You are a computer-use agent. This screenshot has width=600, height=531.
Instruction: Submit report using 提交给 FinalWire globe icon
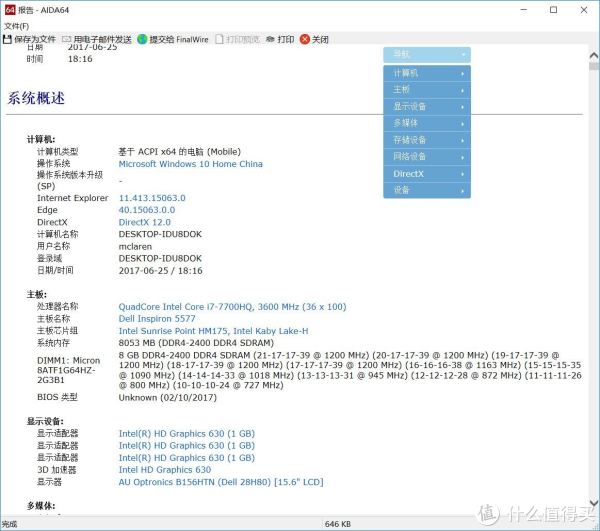pos(142,39)
